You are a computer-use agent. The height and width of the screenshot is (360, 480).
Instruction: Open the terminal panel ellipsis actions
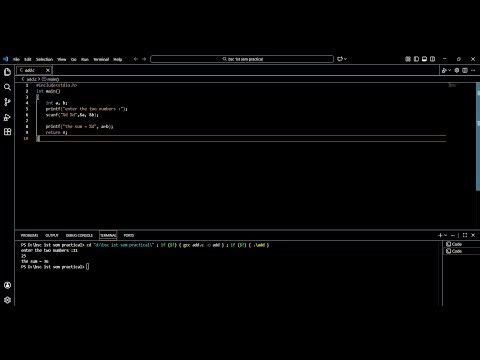453,235
